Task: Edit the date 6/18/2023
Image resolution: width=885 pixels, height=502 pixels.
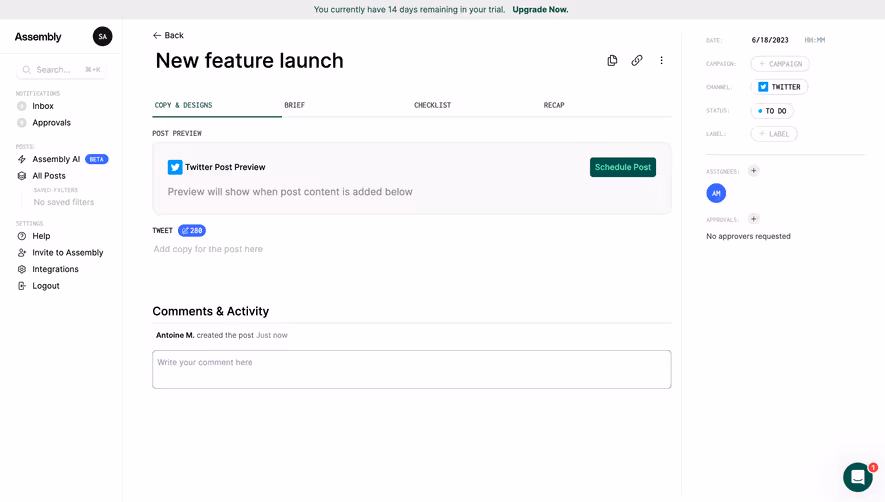Action: coord(770,40)
